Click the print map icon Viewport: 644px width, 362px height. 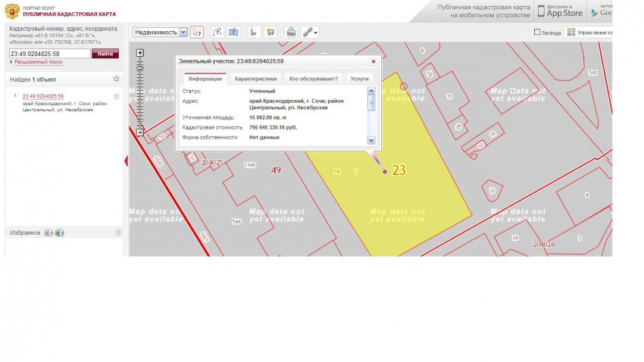(x=290, y=32)
